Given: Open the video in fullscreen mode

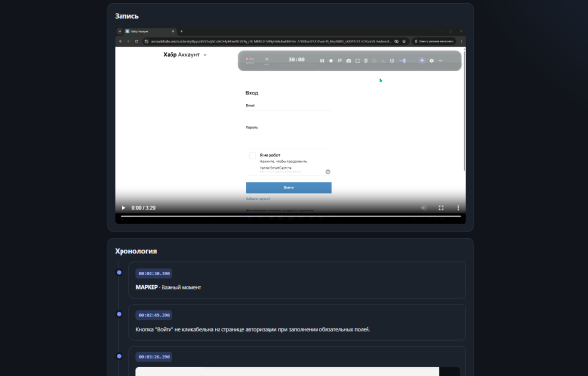Looking at the screenshot, I should pyautogui.click(x=441, y=208).
